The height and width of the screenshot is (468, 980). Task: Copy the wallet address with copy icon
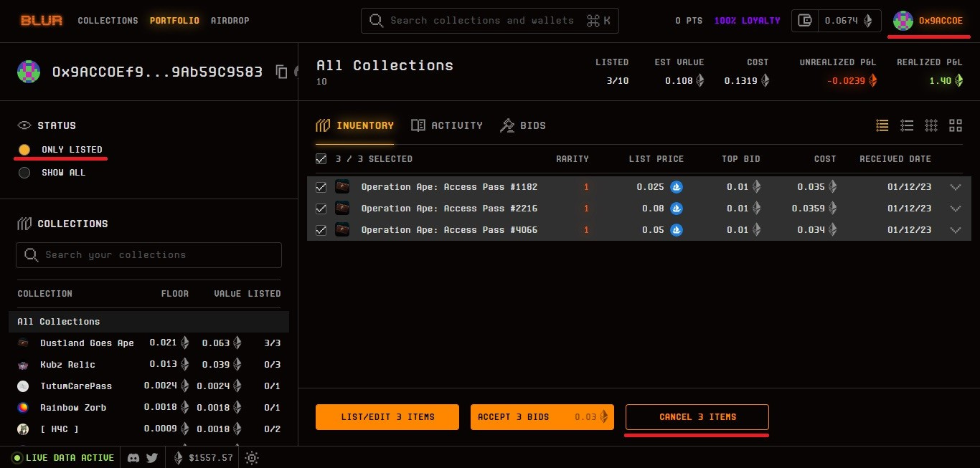pos(281,72)
